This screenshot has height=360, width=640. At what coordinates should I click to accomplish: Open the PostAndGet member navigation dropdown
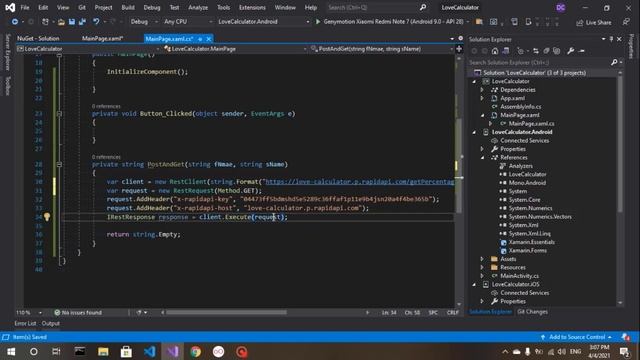[382, 49]
